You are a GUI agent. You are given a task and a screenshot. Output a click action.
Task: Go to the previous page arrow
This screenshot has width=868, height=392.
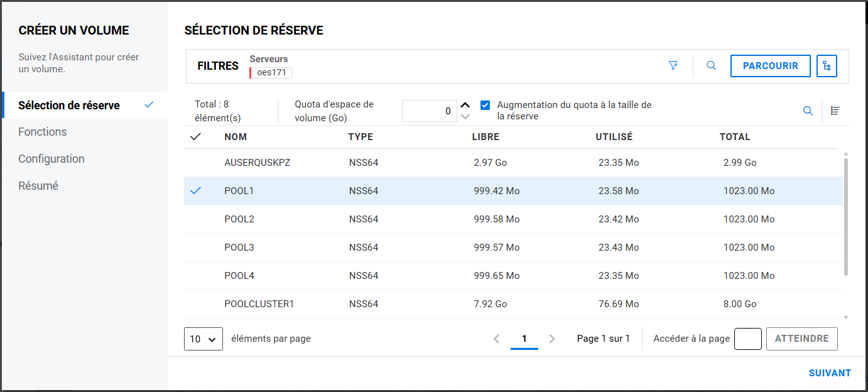coord(497,339)
